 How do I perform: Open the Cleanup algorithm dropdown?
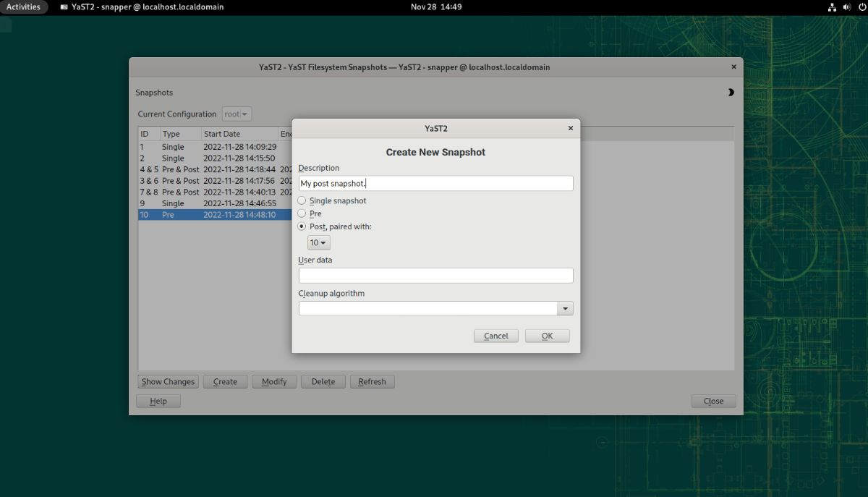pyautogui.click(x=565, y=308)
